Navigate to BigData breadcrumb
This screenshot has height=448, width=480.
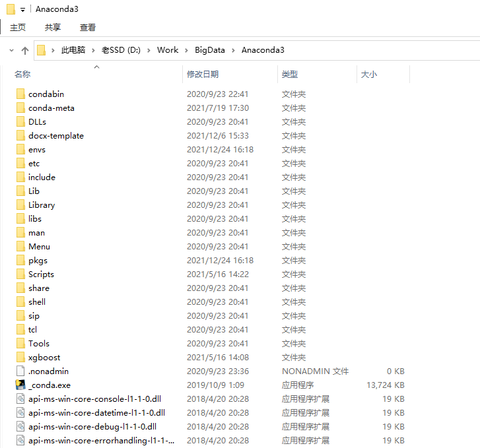(x=210, y=50)
